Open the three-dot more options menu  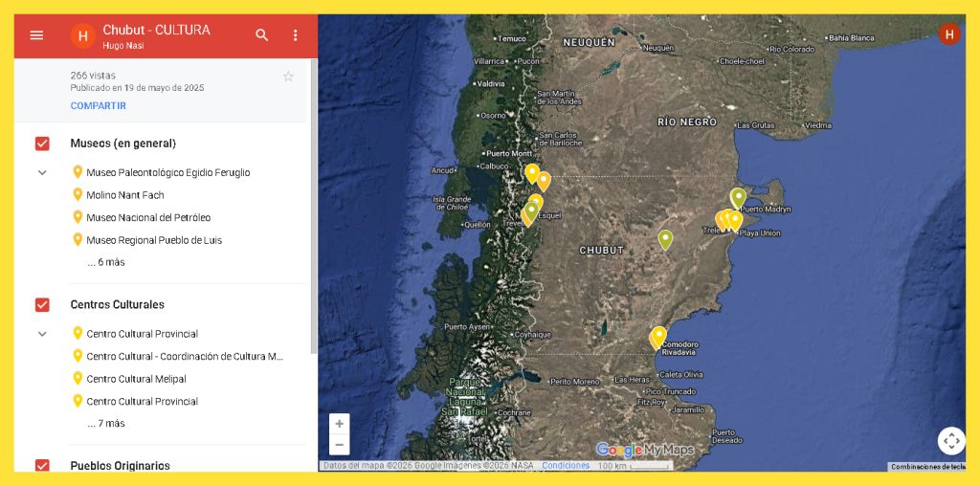point(295,35)
